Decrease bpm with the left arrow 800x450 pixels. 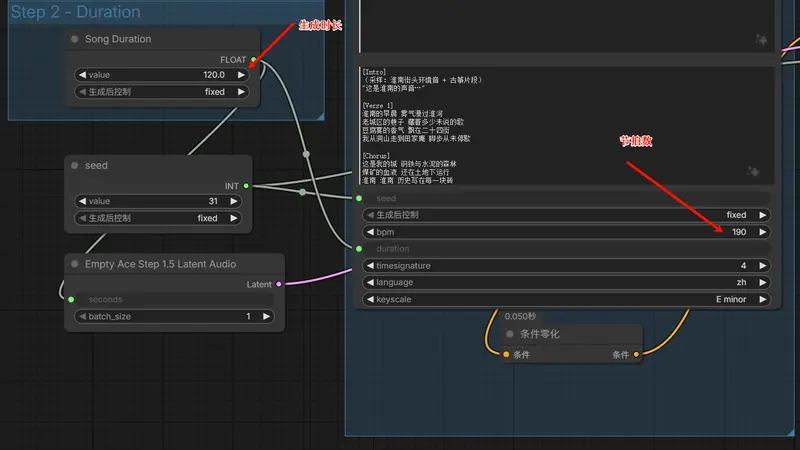(x=370, y=232)
